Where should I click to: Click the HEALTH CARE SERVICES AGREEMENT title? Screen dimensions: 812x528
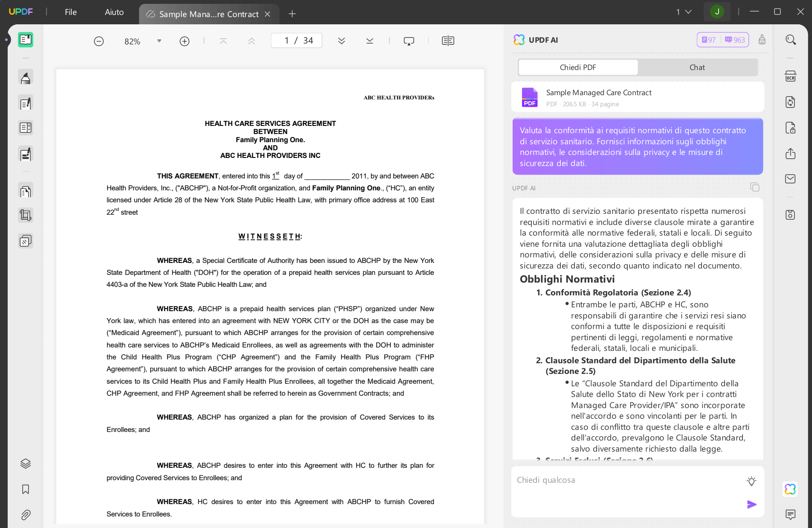[x=270, y=123]
